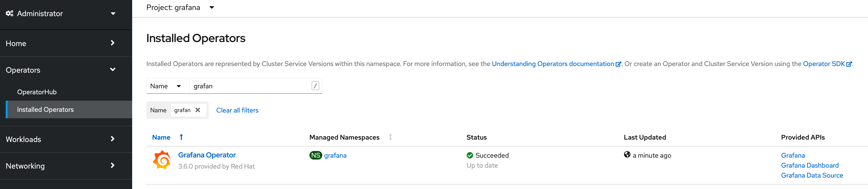This screenshot has height=189, width=868.
Task: Remove the grafan filter chip
Action: click(198, 110)
